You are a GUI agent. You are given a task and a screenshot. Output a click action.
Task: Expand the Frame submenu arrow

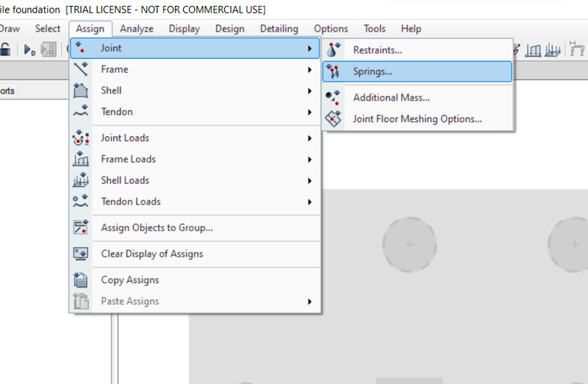click(309, 70)
